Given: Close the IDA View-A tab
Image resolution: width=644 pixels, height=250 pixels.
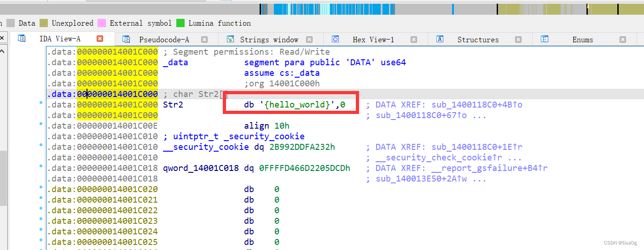Looking at the screenshot, I should coord(100,39).
